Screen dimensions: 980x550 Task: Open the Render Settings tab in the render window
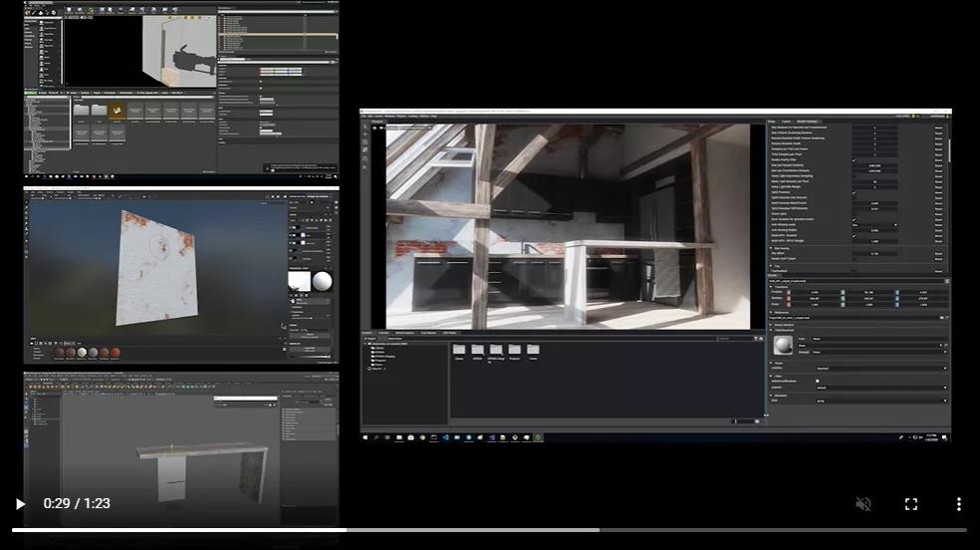807,122
